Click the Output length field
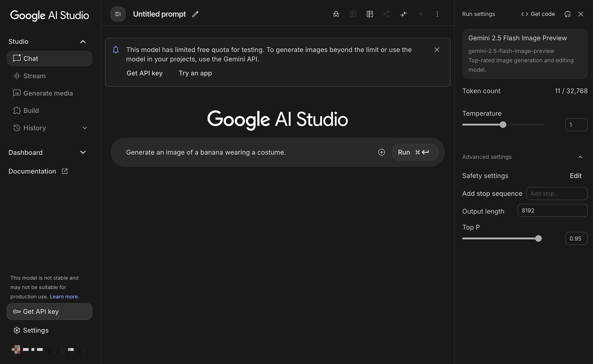593x364 pixels. [x=553, y=210]
